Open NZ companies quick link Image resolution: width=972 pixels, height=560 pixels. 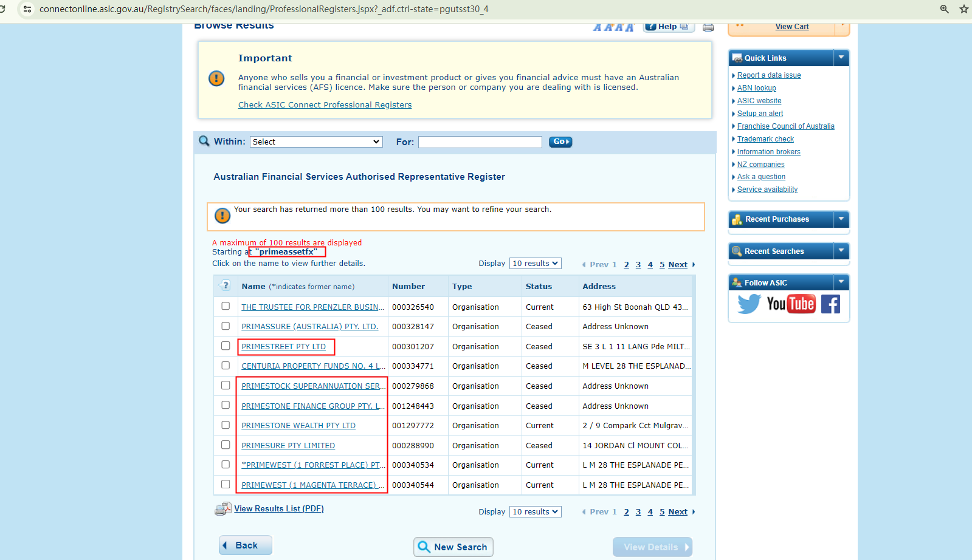pos(761,165)
